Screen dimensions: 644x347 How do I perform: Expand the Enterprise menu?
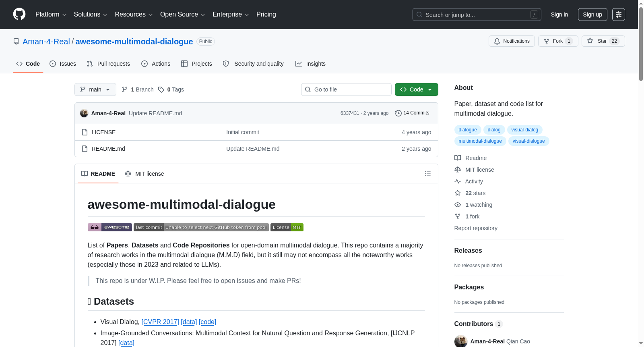point(231,15)
